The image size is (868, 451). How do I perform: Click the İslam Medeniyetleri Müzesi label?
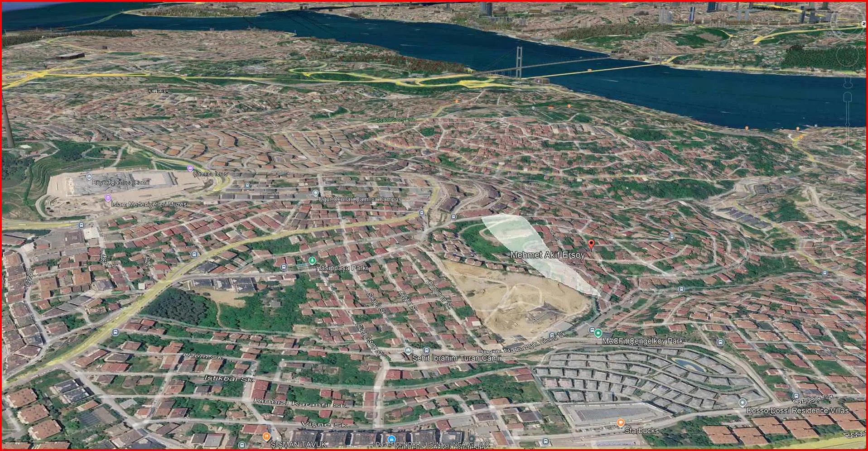(x=149, y=205)
